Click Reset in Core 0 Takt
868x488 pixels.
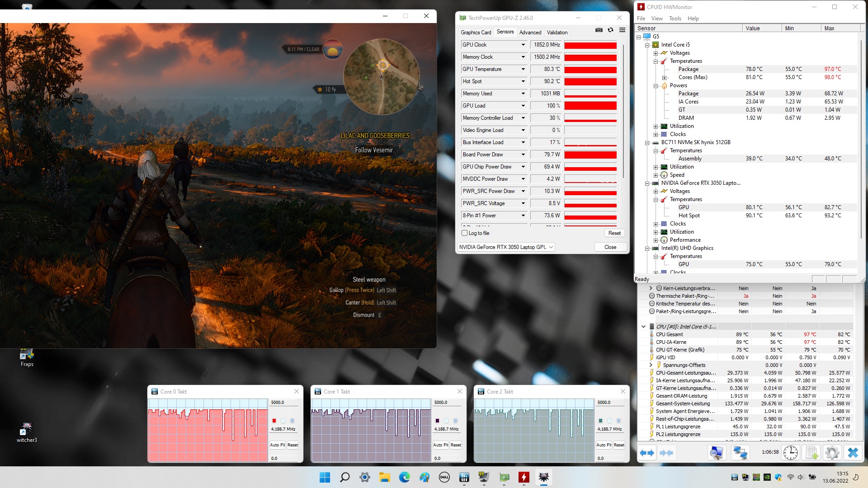click(292, 445)
